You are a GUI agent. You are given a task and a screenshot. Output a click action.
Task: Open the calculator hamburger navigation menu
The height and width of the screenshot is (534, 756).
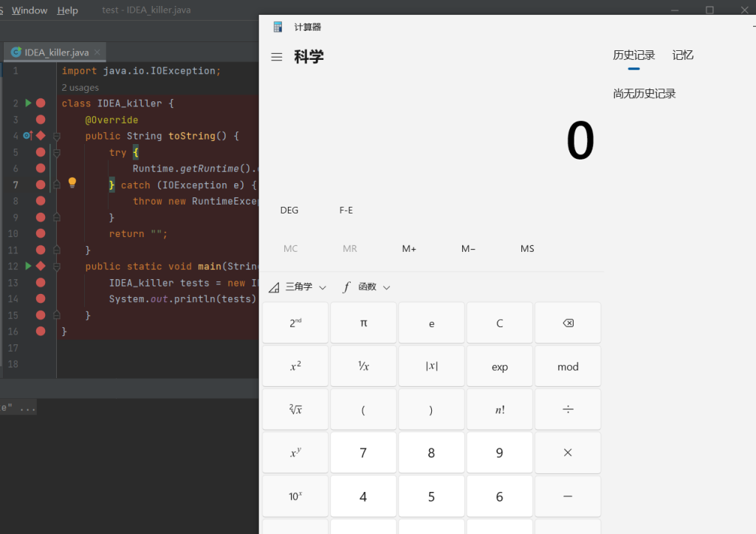point(277,57)
